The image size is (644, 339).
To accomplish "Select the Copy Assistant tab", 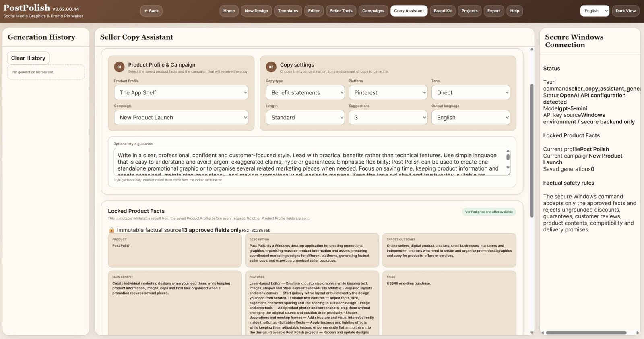I will (409, 11).
